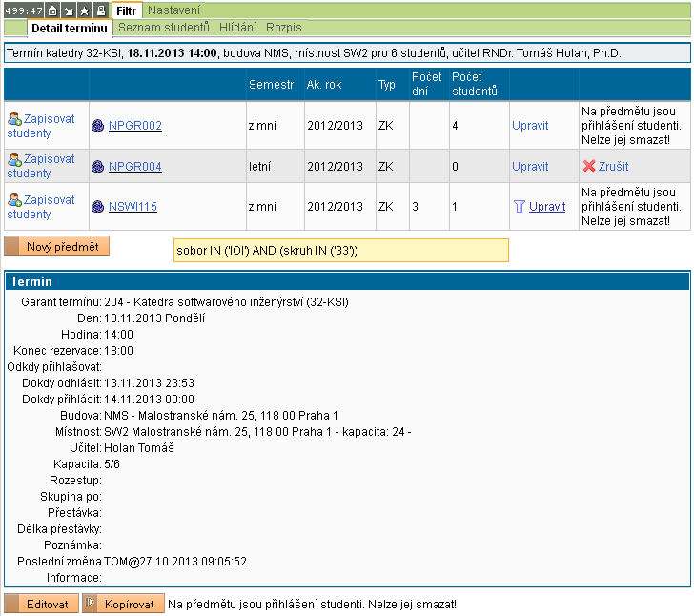Click the session timer showing 499:47
This screenshot has height=616, width=694.
tap(23, 10)
